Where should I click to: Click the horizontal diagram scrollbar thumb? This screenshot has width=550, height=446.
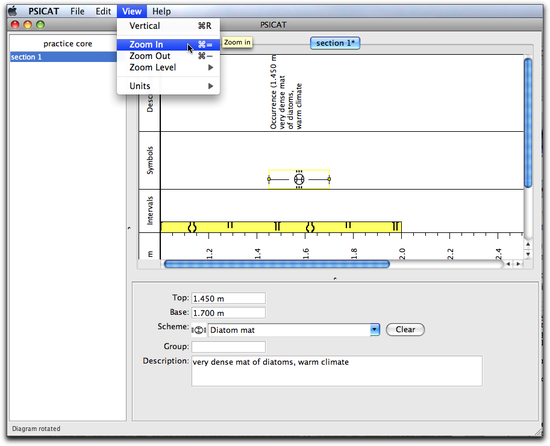pyautogui.click(x=277, y=264)
